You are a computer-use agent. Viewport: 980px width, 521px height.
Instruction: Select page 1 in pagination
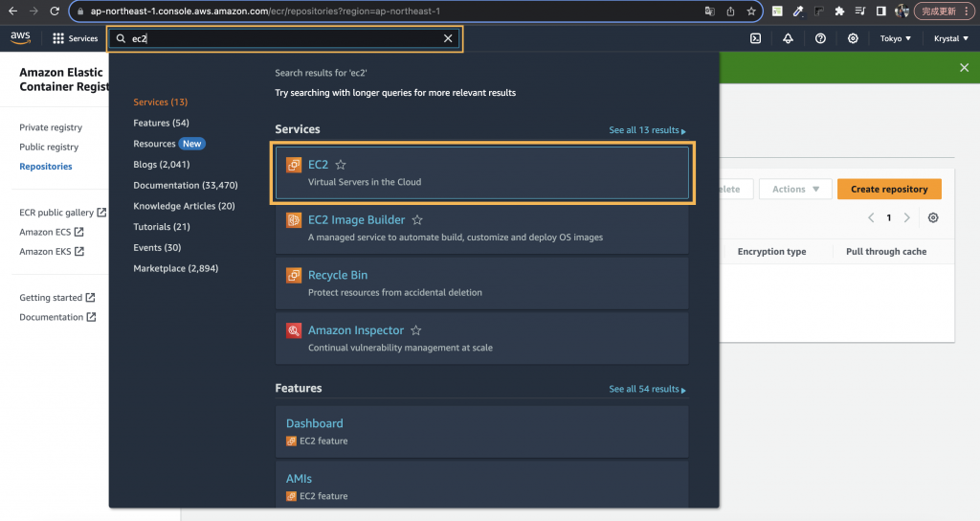click(889, 217)
